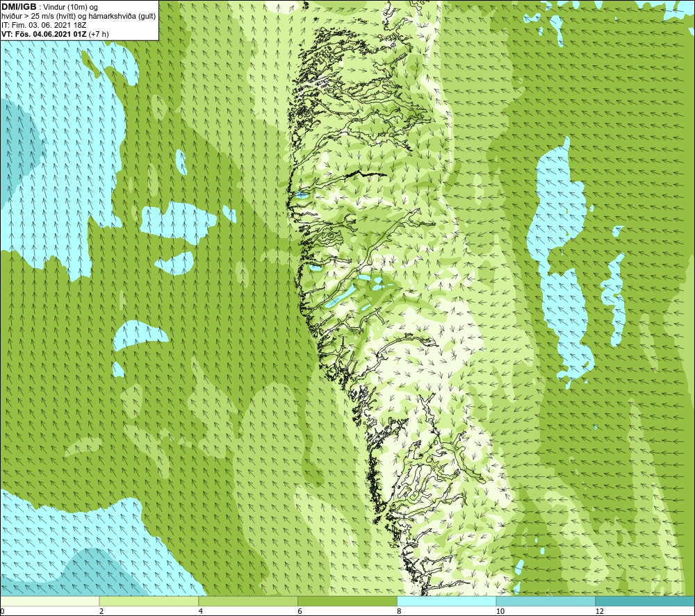Click the scale label '2'
The width and height of the screenshot is (695, 616).
[x=101, y=612]
